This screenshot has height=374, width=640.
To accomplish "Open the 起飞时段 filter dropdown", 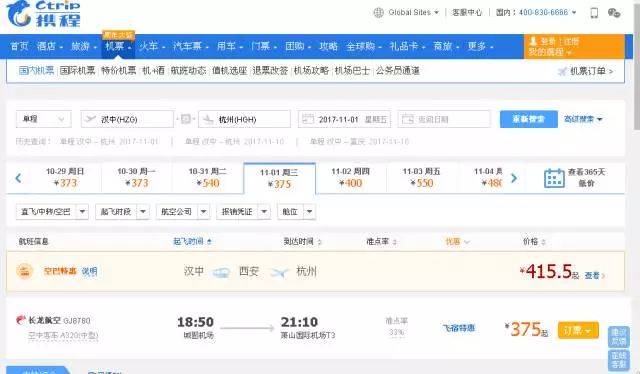I will [122, 211].
